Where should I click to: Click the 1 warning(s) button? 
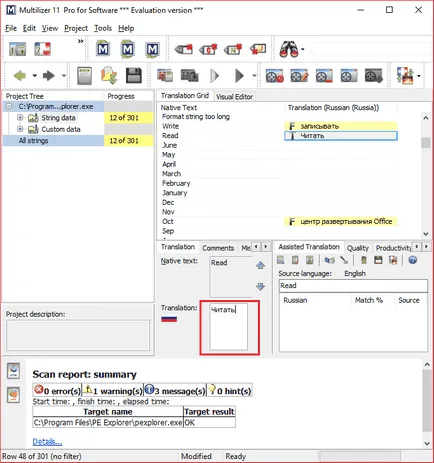tap(112, 390)
